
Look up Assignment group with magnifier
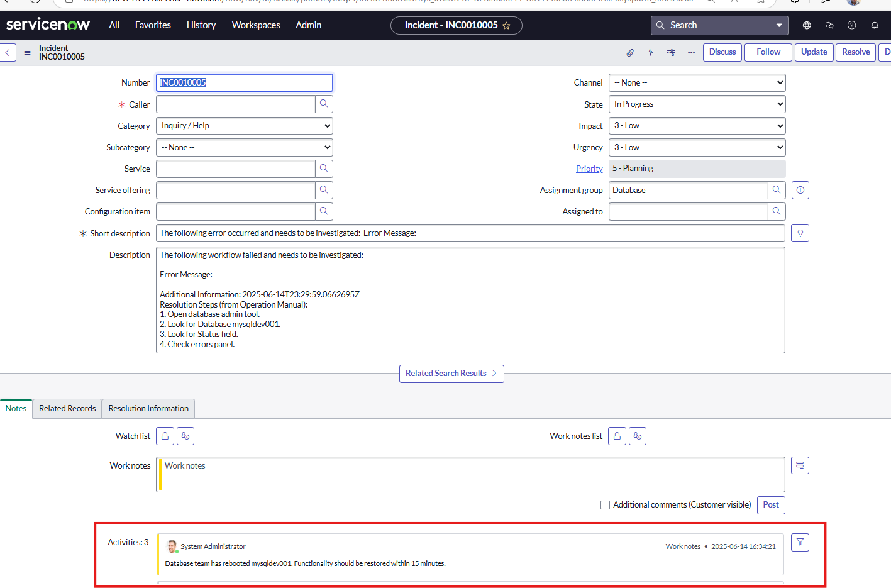pos(777,190)
